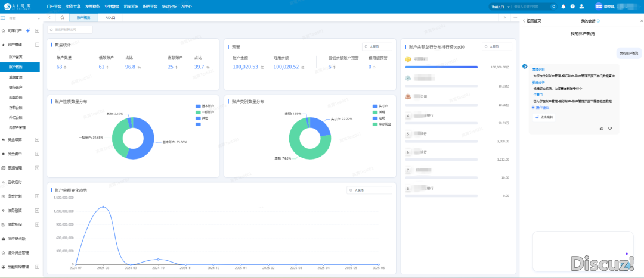The image size is (644, 278).
Task: Click the gold rank 1 medal icon
Action: (x=408, y=60)
